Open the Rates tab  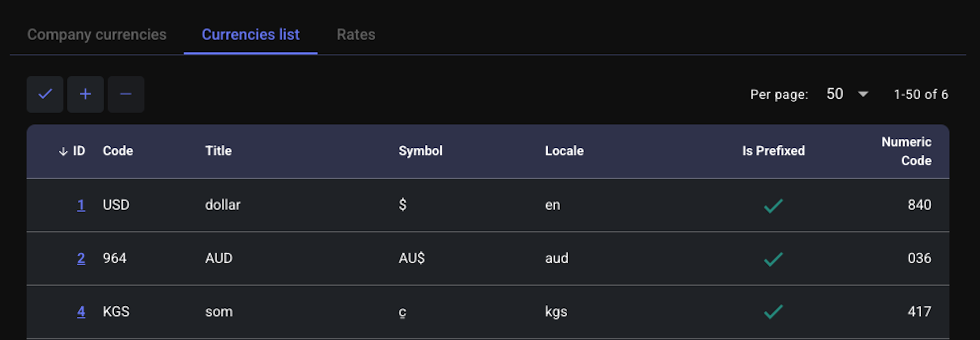pos(356,35)
